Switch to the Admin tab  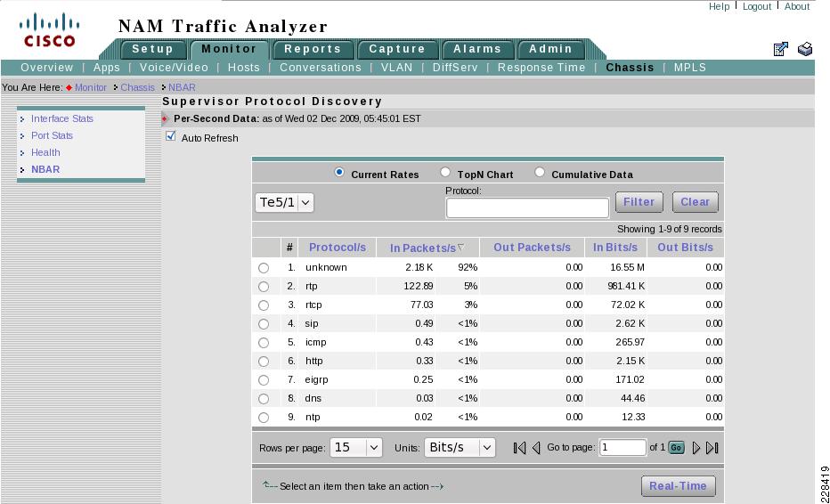point(551,49)
